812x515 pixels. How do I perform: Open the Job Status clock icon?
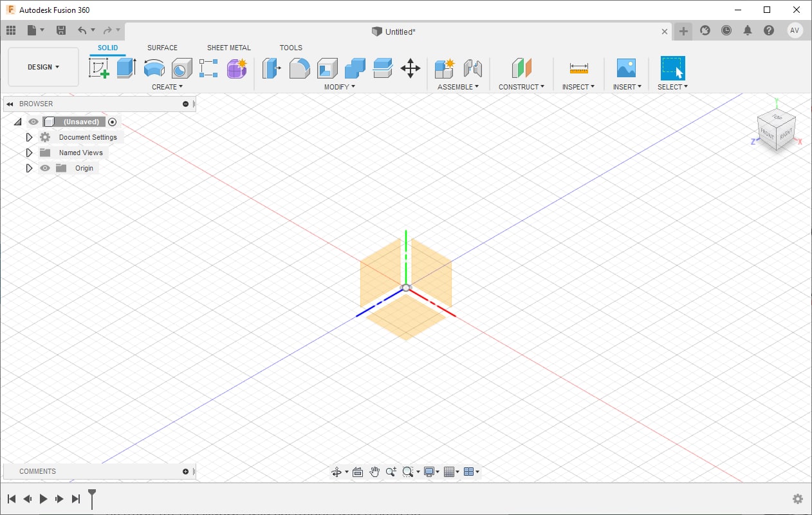coord(726,30)
